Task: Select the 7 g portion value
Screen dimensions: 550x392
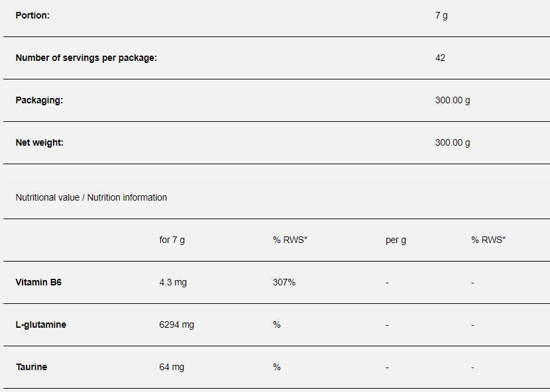Action: tap(441, 15)
